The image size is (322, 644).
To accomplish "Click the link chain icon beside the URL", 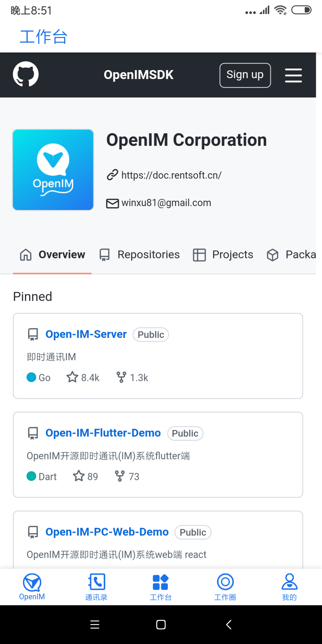I will (113, 175).
